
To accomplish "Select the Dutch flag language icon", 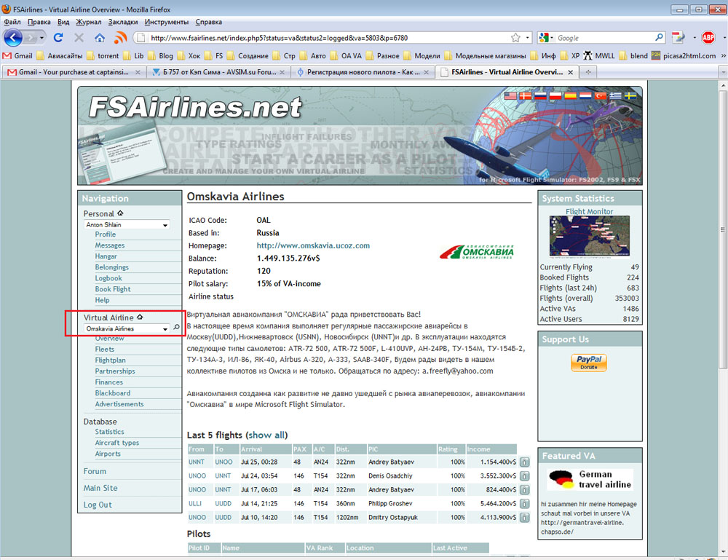I will [585, 95].
